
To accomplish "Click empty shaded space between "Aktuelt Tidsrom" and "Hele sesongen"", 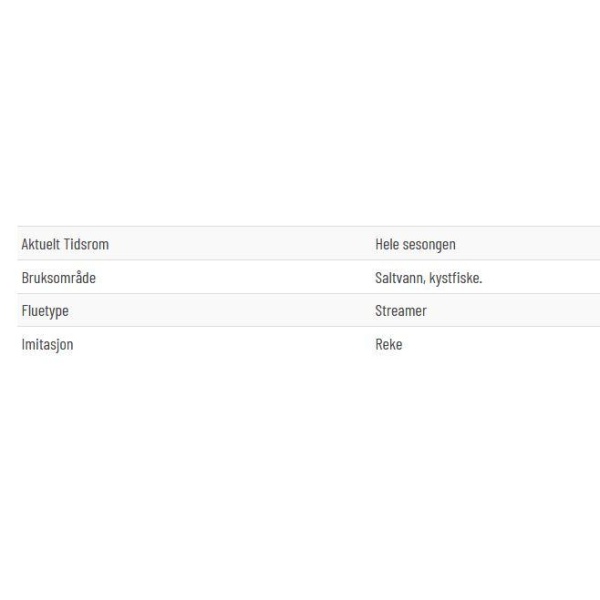I will pos(241,244).
